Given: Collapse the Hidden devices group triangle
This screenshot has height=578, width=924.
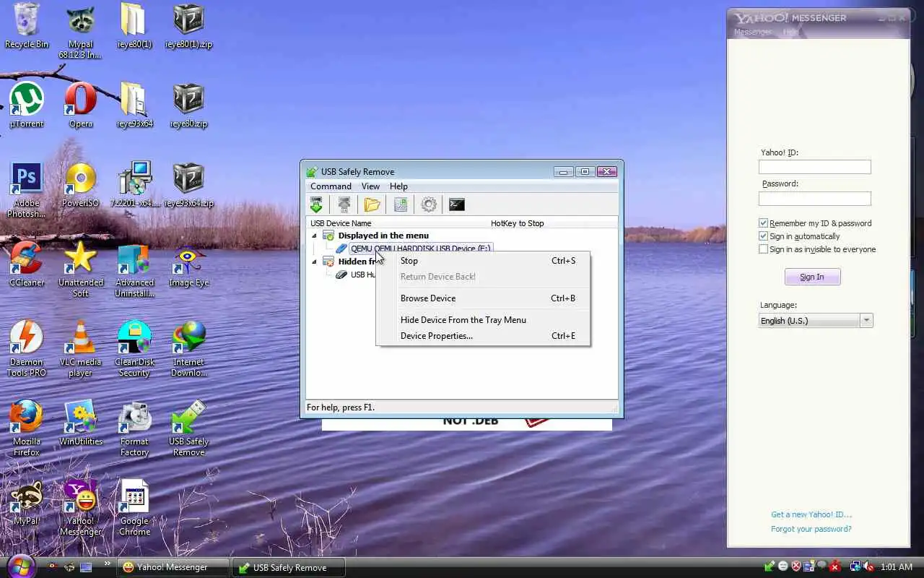Looking at the screenshot, I should 314,262.
